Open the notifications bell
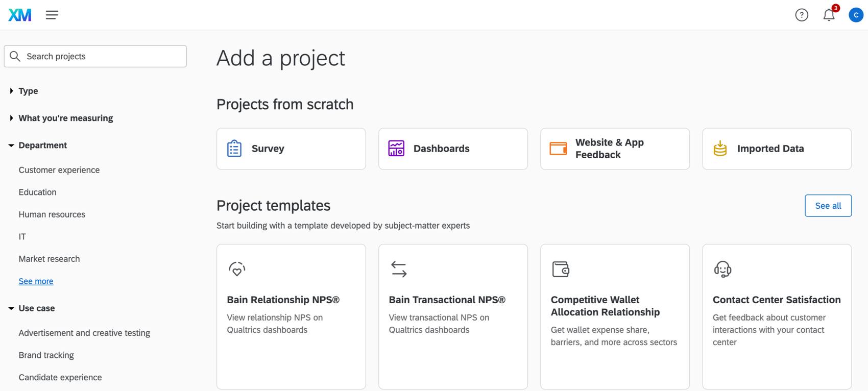 829,15
